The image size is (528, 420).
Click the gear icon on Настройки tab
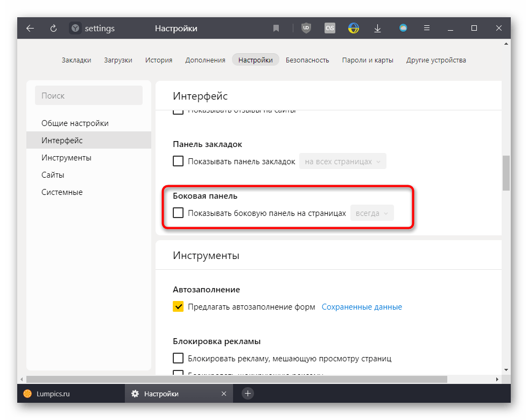click(x=135, y=394)
